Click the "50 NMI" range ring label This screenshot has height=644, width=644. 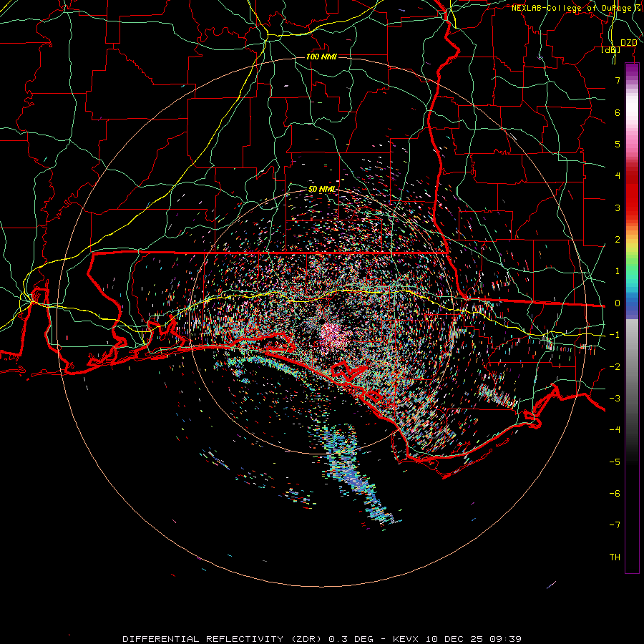pos(321,189)
